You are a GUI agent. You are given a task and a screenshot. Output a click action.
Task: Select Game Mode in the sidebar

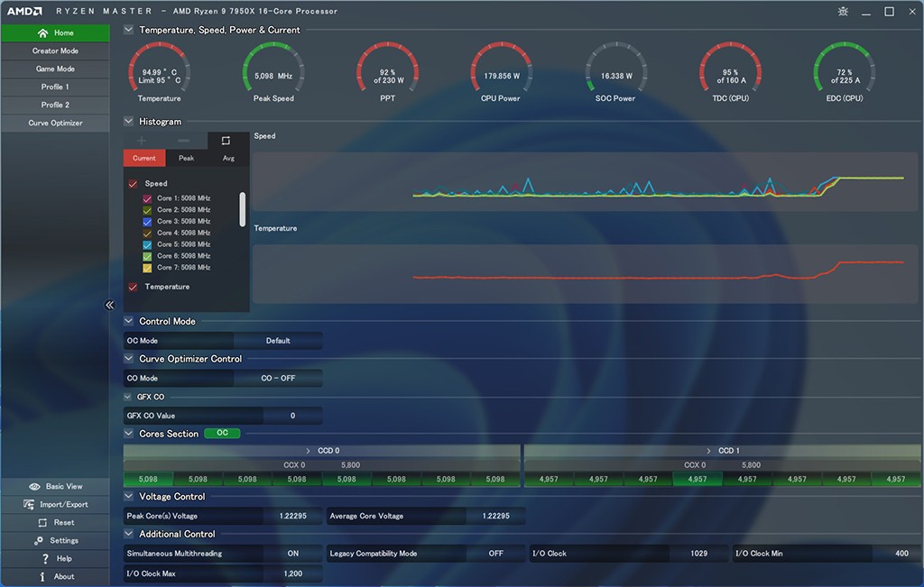click(x=55, y=69)
